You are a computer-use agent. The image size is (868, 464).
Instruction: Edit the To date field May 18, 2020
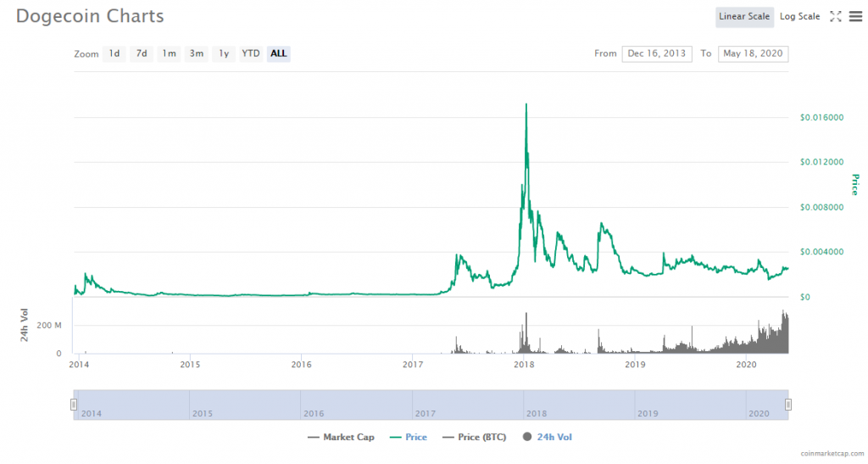pos(753,53)
